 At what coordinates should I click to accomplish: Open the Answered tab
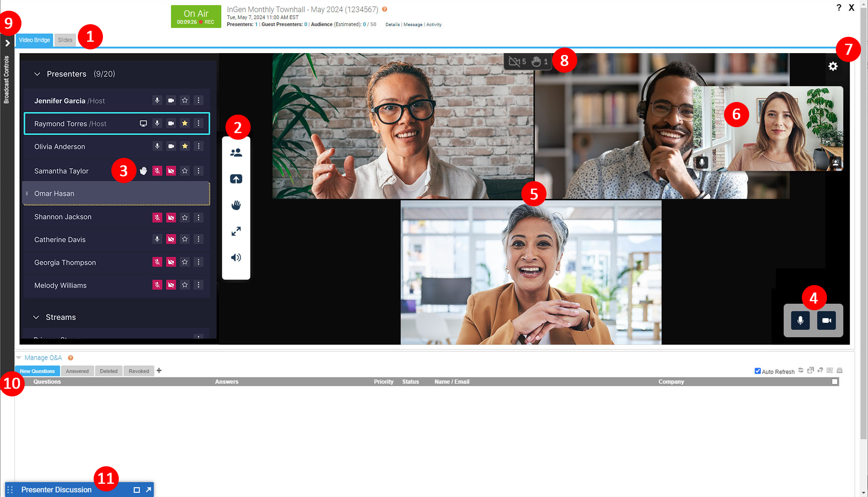pyautogui.click(x=77, y=371)
